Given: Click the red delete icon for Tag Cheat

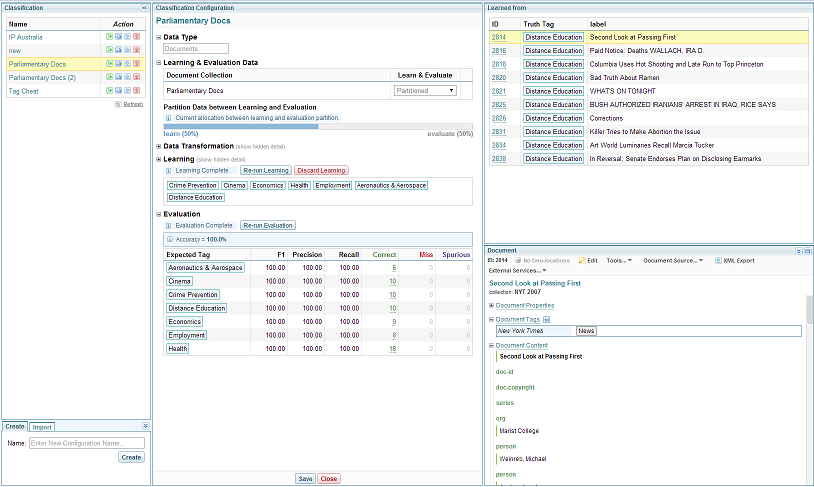Looking at the screenshot, I should point(135,90).
